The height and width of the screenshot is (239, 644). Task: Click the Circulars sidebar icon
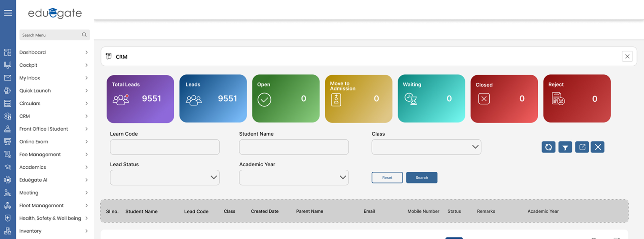pyautogui.click(x=8, y=103)
